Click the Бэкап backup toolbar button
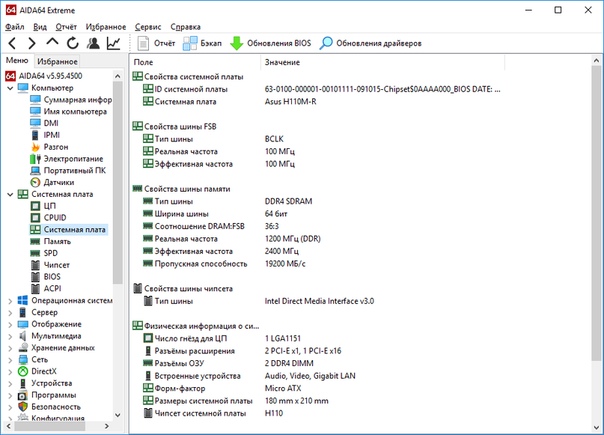604x435 pixels. point(202,43)
